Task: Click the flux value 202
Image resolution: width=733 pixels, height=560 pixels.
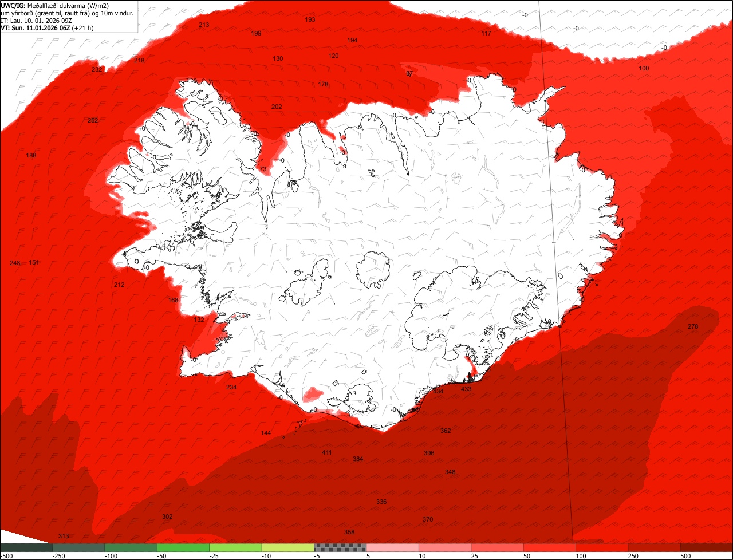Action: tap(277, 107)
